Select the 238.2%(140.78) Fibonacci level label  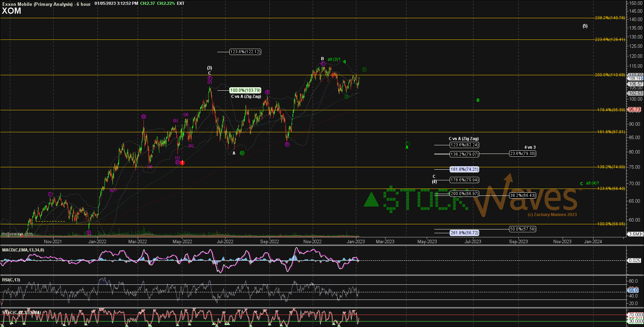tap(609, 18)
